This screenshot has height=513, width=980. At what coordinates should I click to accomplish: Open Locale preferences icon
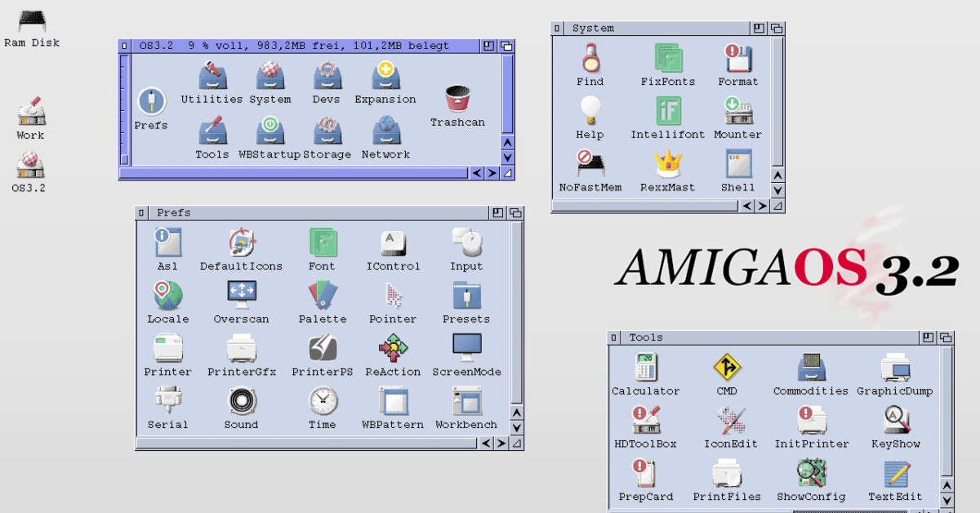click(x=167, y=296)
